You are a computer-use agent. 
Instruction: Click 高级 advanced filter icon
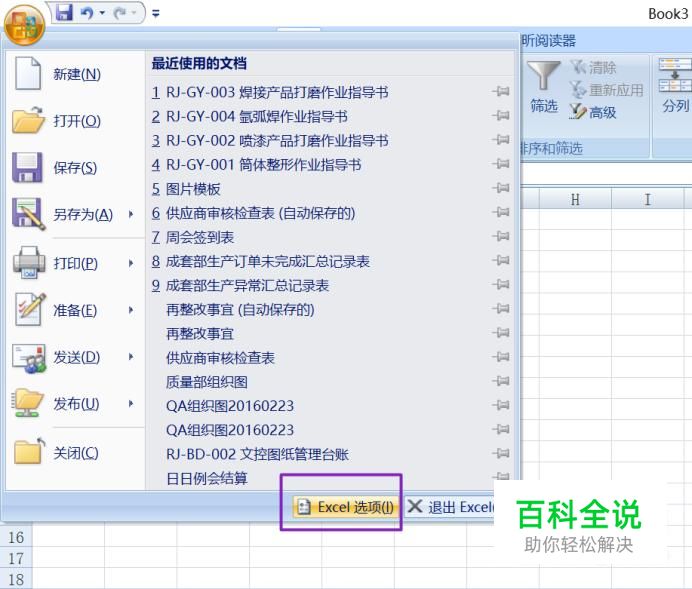point(577,112)
